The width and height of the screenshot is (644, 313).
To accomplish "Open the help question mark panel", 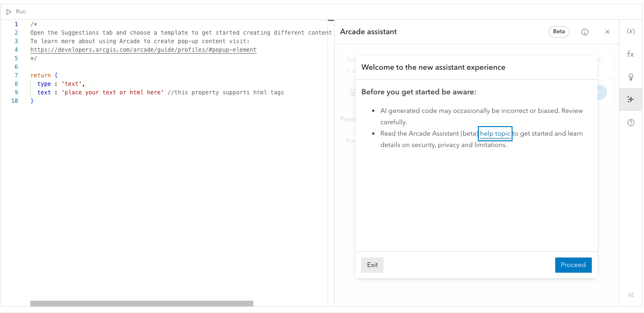I will point(631,122).
